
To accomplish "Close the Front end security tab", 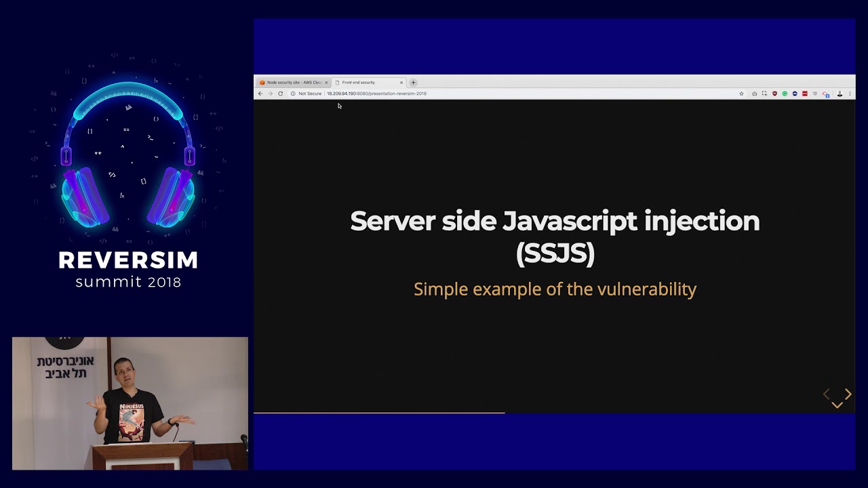I will point(401,83).
